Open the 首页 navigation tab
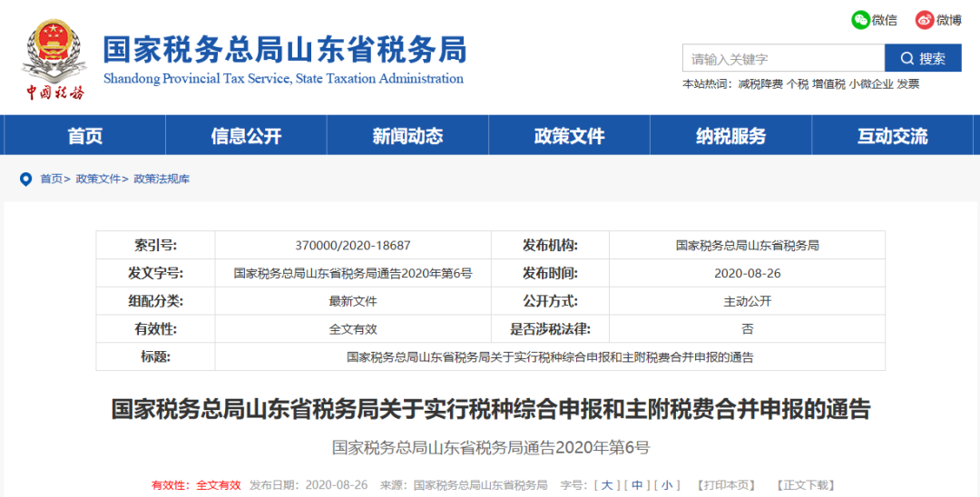980x497 pixels. (85, 135)
